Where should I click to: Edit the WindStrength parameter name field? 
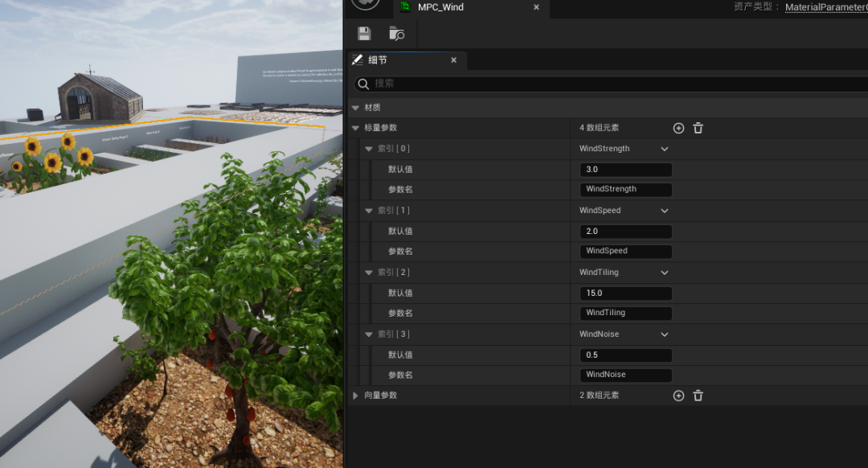point(625,190)
